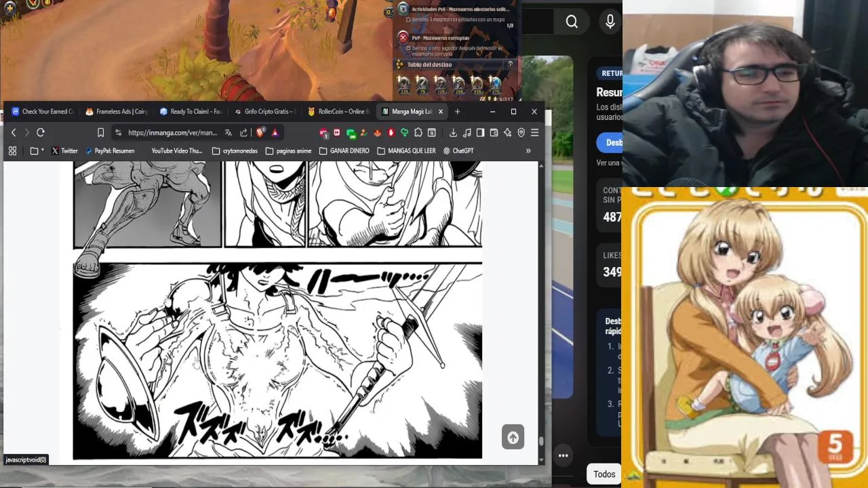Image resolution: width=868 pixels, height=488 pixels.
Task: Click the manga panel with shield and bow
Action: pyautogui.click(x=277, y=361)
